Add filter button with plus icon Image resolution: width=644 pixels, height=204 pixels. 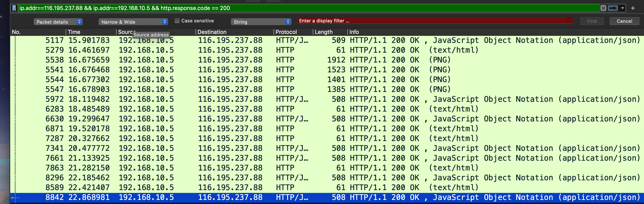tap(632, 8)
